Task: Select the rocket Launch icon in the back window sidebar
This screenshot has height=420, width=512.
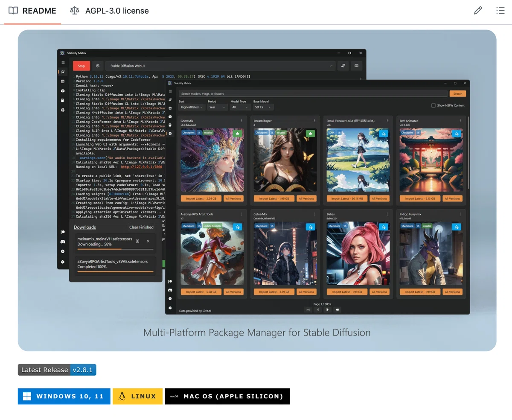Action: pos(62,72)
